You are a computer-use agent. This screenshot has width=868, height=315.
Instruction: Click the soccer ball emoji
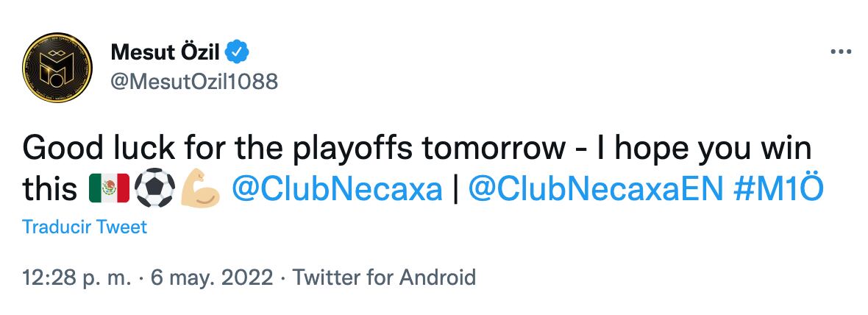154,190
